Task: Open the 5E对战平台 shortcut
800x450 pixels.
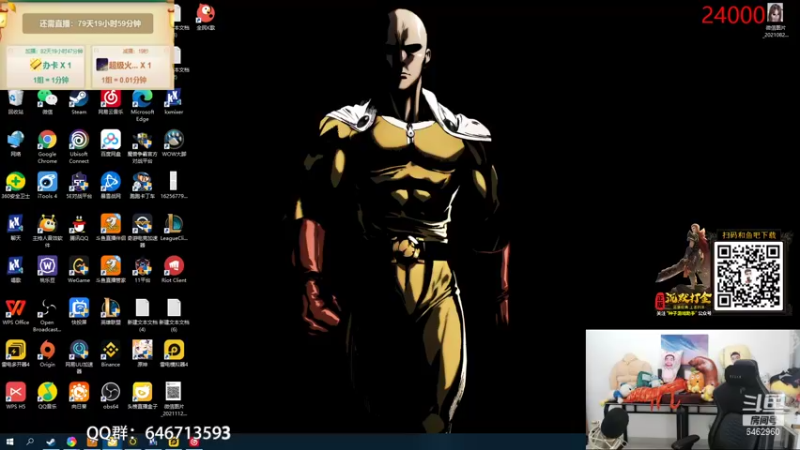Action: tap(79, 185)
